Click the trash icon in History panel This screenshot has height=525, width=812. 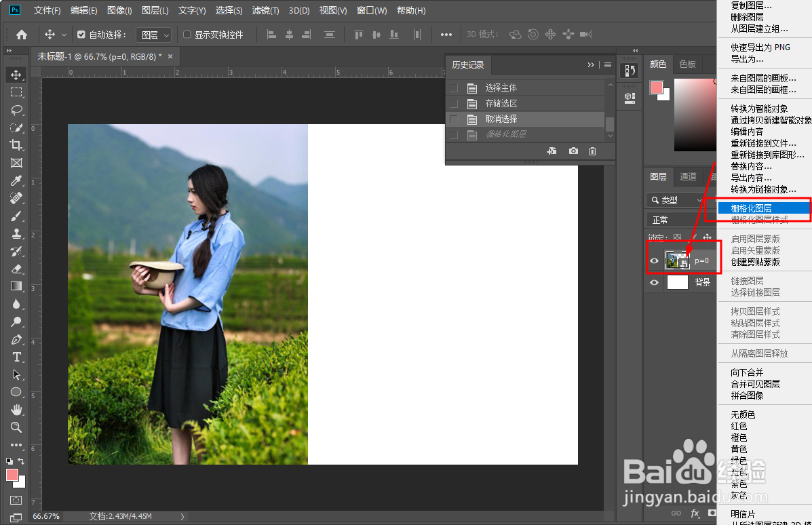pyautogui.click(x=592, y=151)
